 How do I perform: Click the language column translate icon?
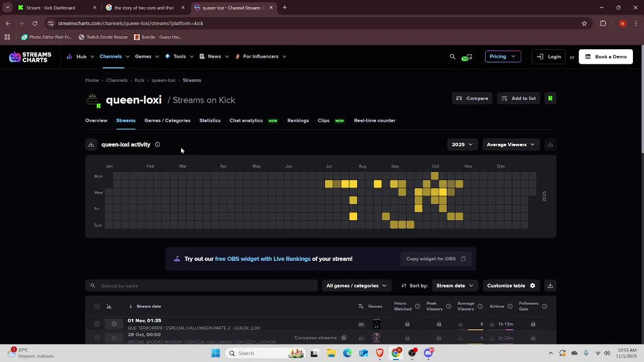361,306
